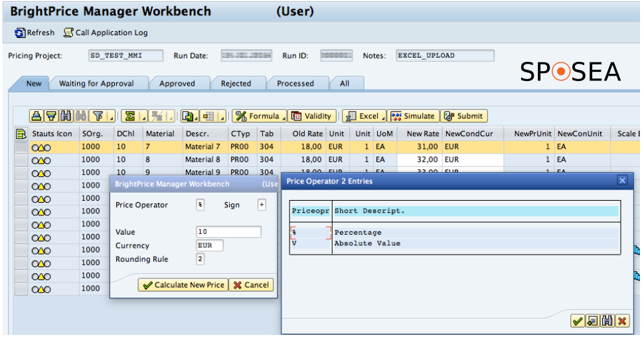Switch to Waiting for Approval tab
The width and height of the screenshot is (644, 339).
[96, 84]
